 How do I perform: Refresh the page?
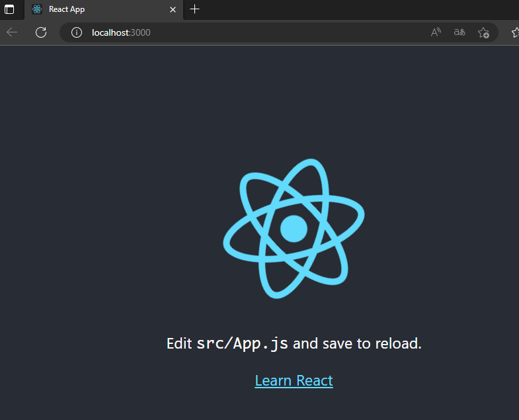[41, 32]
